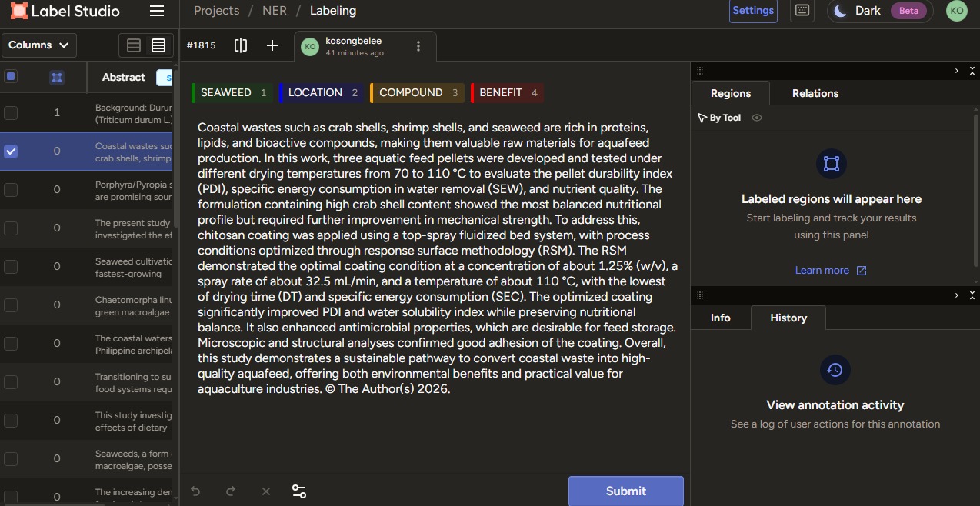Image resolution: width=980 pixels, height=506 pixels.
Task: Go to Projects breadcrumb
Action: point(216,11)
